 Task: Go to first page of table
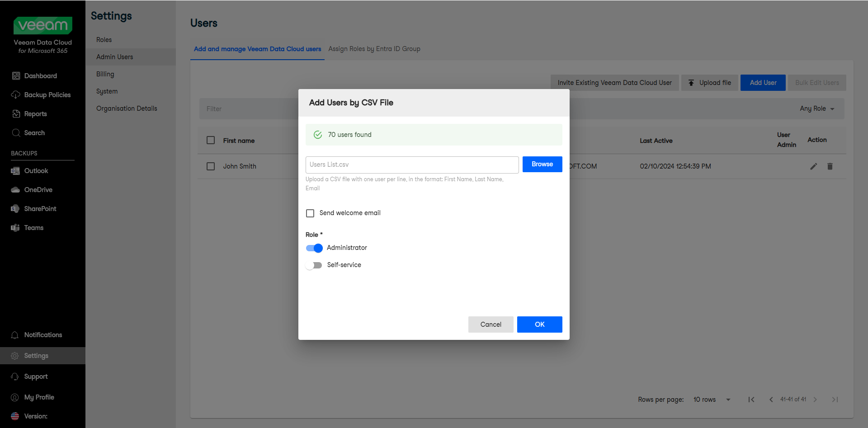(751, 400)
